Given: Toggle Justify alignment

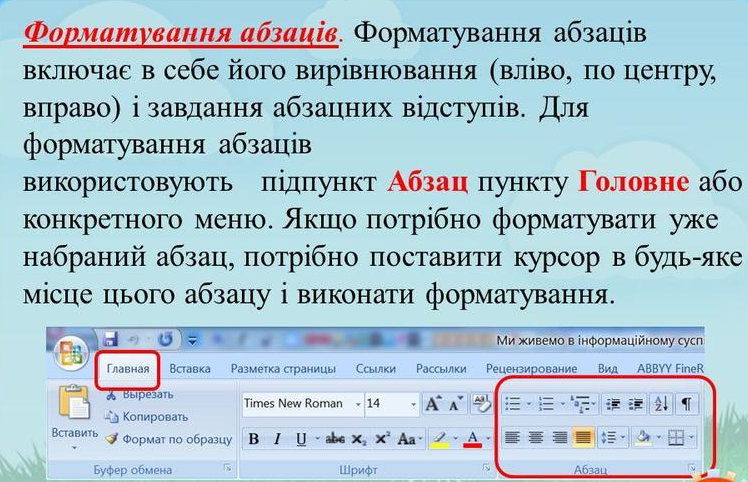Looking at the screenshot, I should pyautogui.click(x=583, y=437).
